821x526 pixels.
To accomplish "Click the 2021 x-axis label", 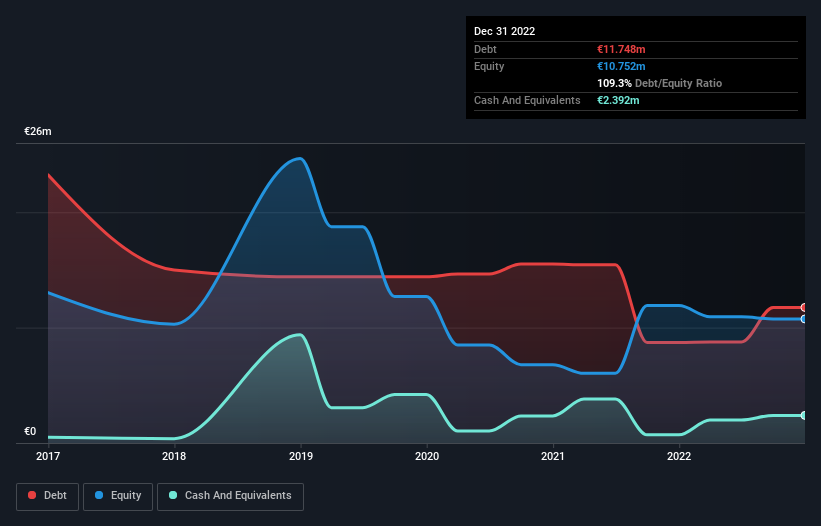I will (x=553, y=456).
